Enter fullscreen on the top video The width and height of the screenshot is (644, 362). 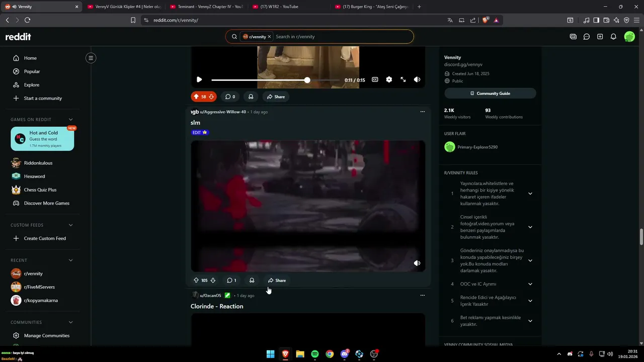click(403, 79)
